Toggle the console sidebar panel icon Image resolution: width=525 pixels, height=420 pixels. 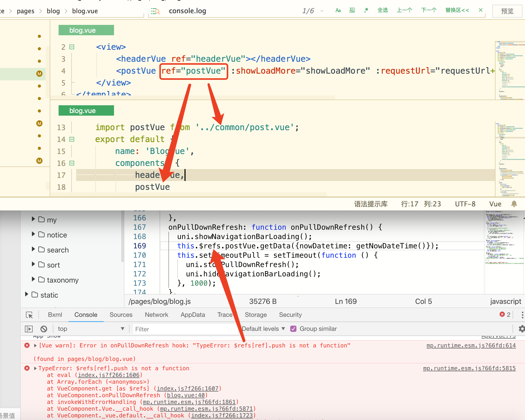pyautogui.click(x=29, y=329)
